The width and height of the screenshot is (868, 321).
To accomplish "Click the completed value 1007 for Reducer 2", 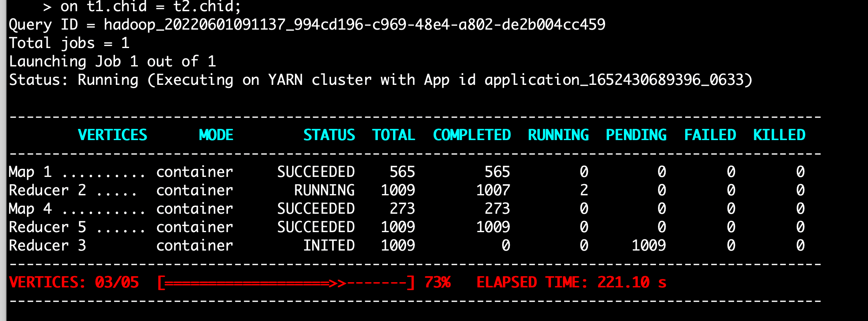I will pyautogui.click(x=493, y=190).
